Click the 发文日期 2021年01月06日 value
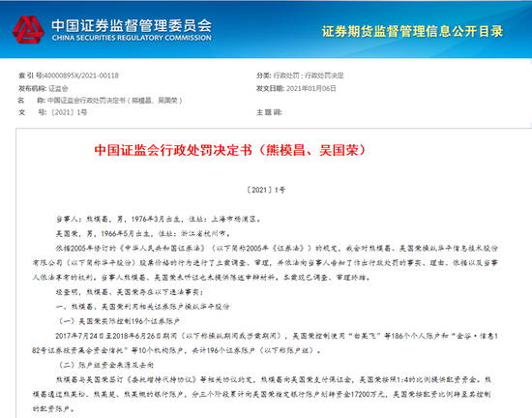Viewport: 532px width, 418px height. (x=311, y=88)
